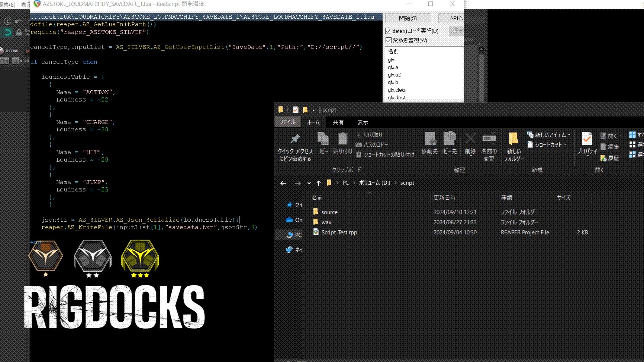Screen dimensions: 644x362
Task: Click Paste shortcut (ショートカットの貼り付け) item
Action: (x=385, y=155)
